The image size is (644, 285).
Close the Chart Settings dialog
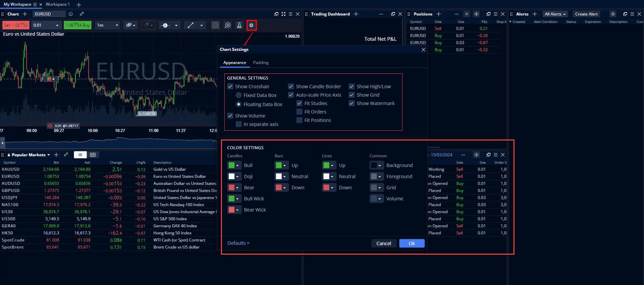pos(423,50)
